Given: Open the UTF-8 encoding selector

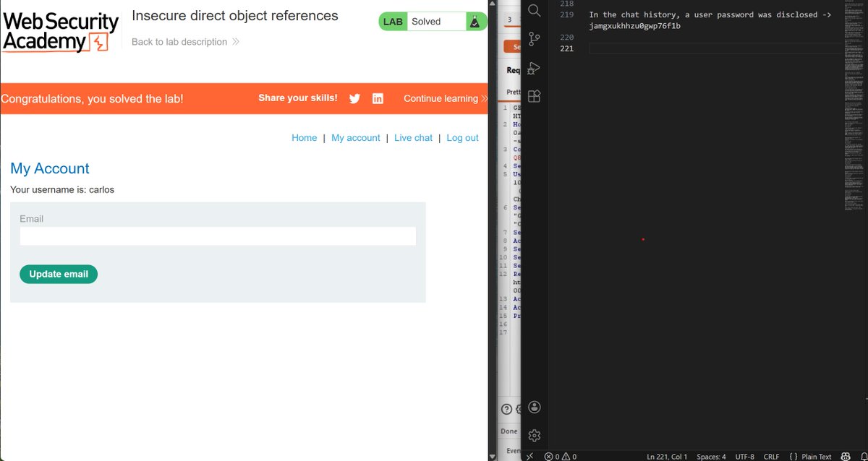Looking at the screenshot, I should [x=744, y=456].
